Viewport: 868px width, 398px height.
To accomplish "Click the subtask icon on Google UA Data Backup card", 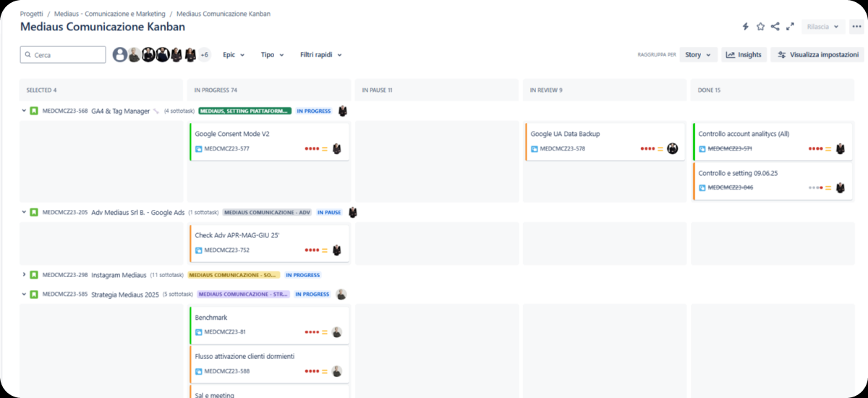I will pos(535,149).
